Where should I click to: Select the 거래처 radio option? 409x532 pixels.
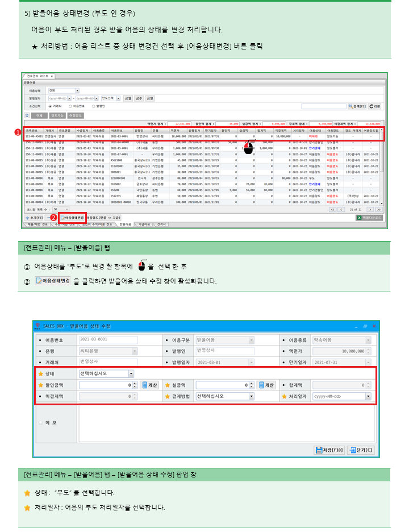click(x=51, y=106)
